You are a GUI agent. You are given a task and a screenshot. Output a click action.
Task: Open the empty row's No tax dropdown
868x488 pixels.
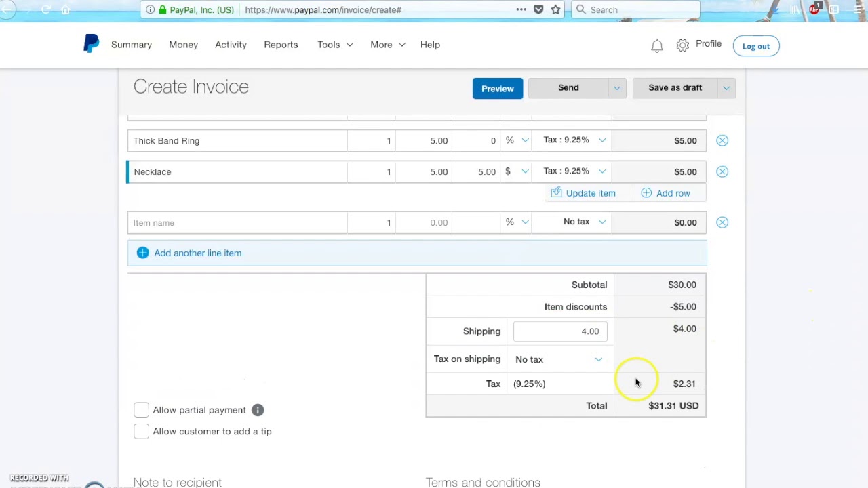point(572,222)
